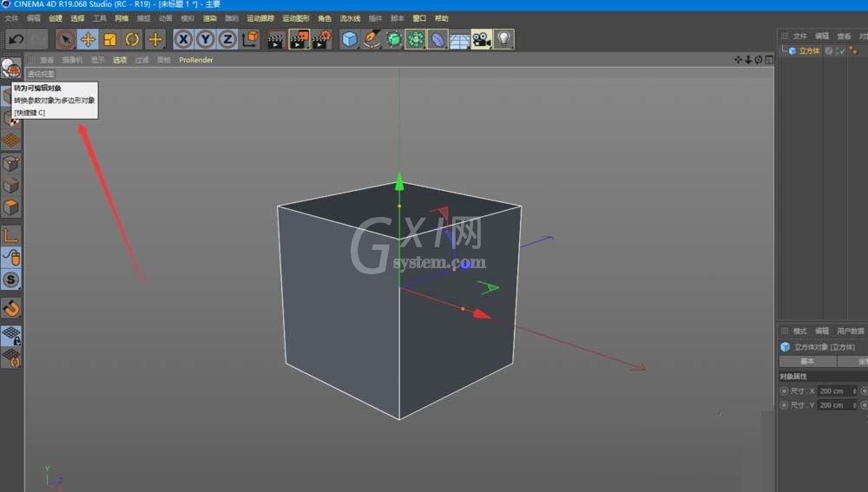Screen dimensions: 868x492
Task: Toggle Enable Snap magnet icon
Action: 11,308
